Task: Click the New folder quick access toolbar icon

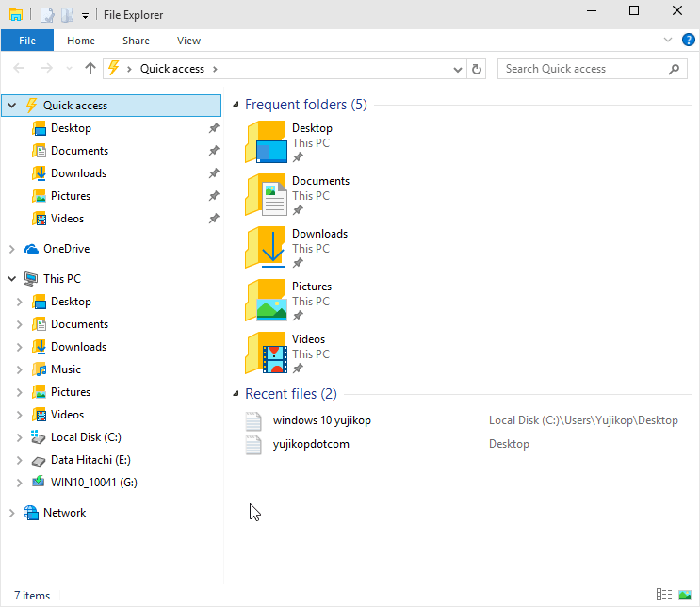Action: click(x=68, y=15)
